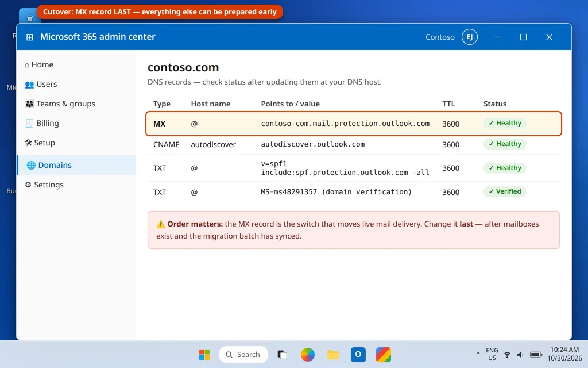Click the Billing receipt icon
588x368 pixels.
click(x=29, y=123)
